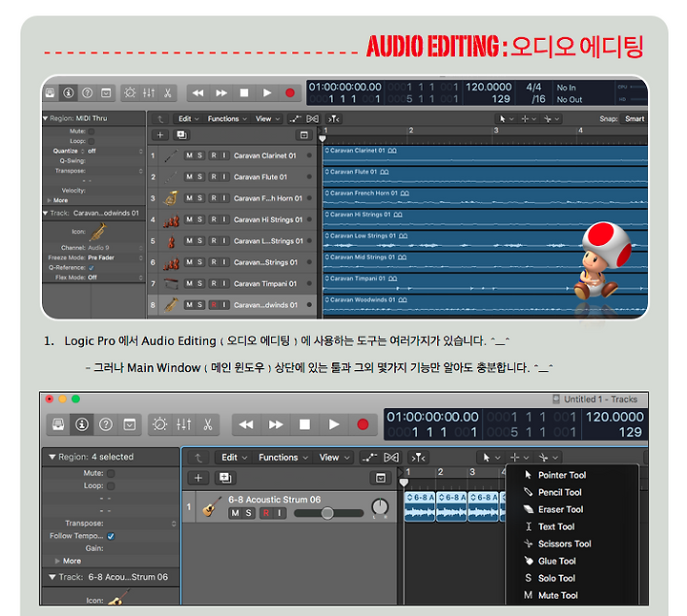Choose Glue Tool from the tool menu
Viewport: 687px width, 616px height.
click(x=572, y=561)
